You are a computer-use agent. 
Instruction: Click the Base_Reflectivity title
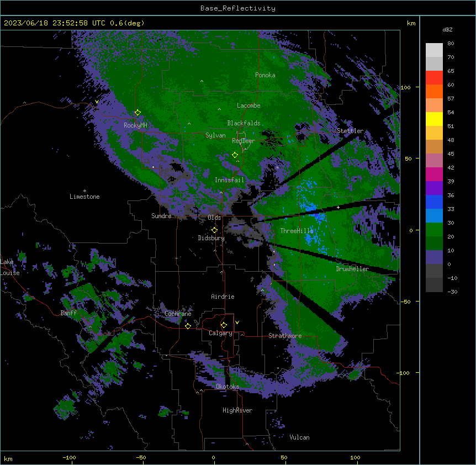pyautogui.click(x=238, y=8)
